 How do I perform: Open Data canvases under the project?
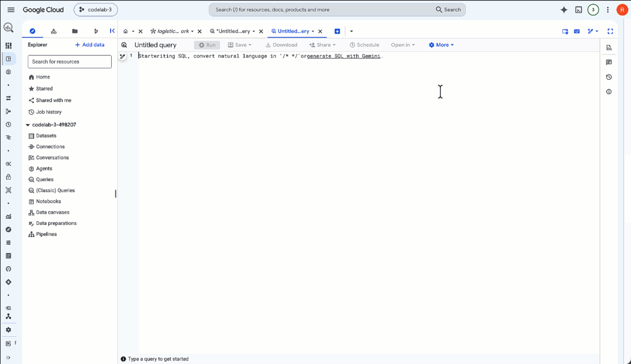point(49,212)
